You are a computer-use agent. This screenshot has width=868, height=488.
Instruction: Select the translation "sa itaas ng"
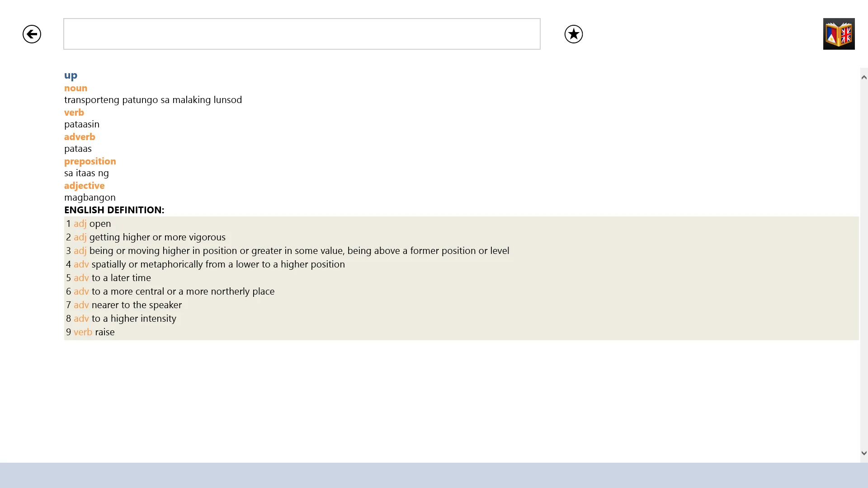coord(86,173)
